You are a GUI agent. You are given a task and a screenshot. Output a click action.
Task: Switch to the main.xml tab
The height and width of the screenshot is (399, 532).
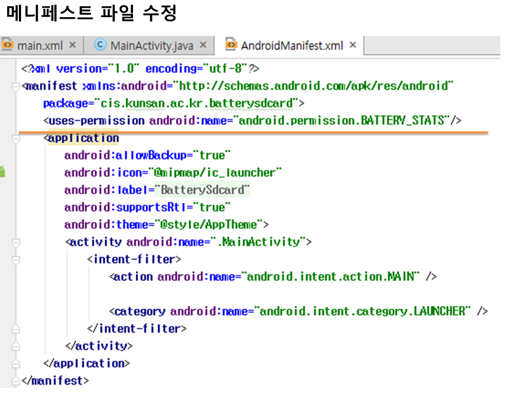[40, 45]
